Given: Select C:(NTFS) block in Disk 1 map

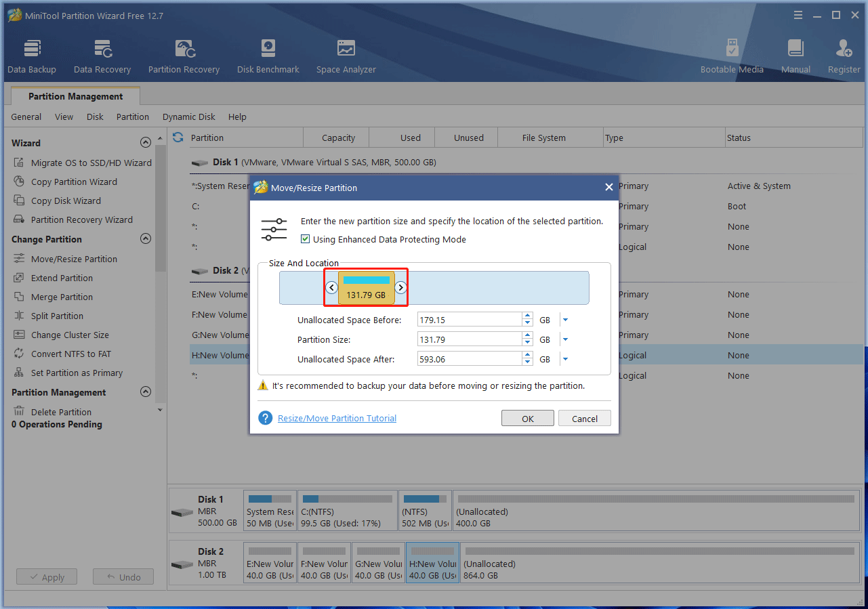Looking at the screenshot, I should (x=347, y=511).
